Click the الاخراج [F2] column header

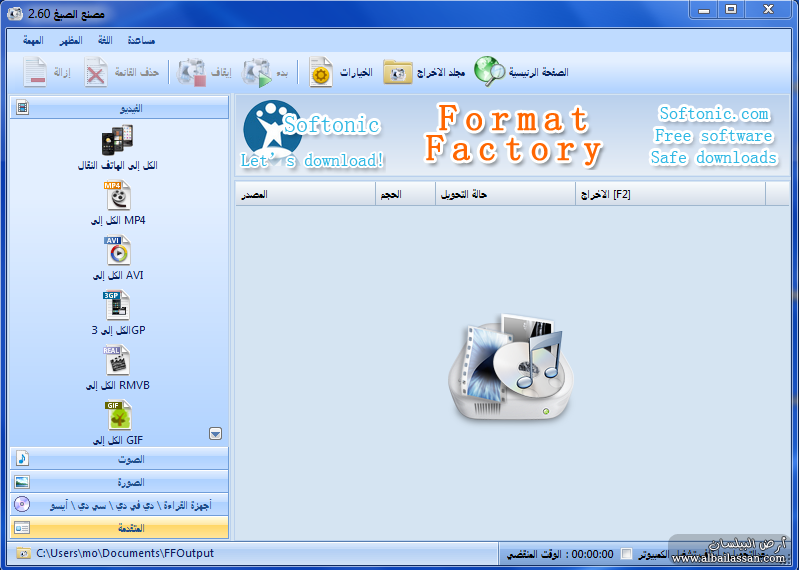[671, 194]
